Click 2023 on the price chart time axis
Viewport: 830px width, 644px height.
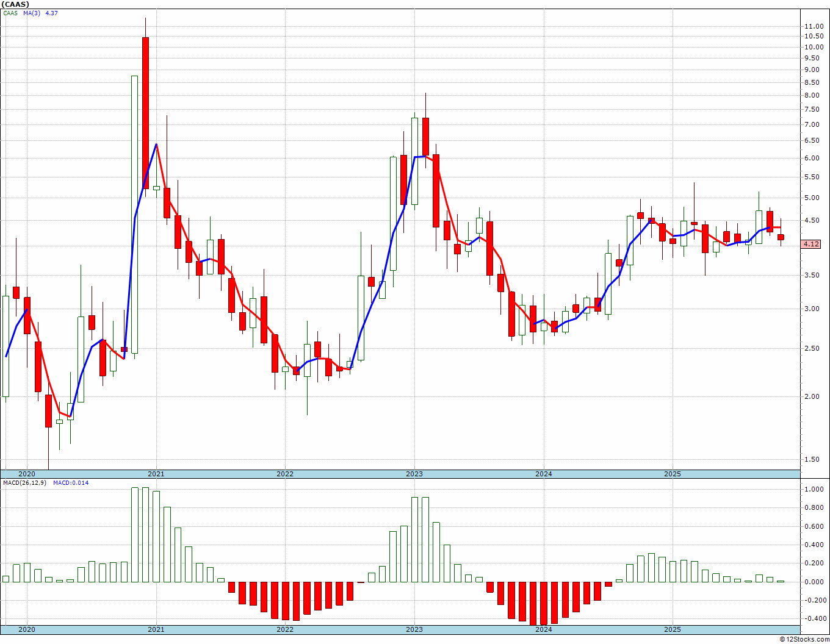coord(414,474)
